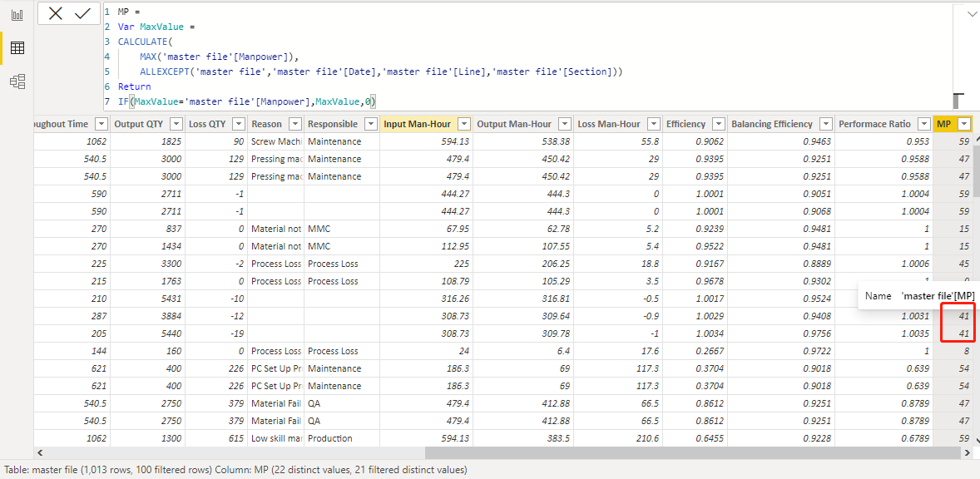Select the Loss Man-Hour cell 210.6
980x479 pixels.
(x=618, y=438)
